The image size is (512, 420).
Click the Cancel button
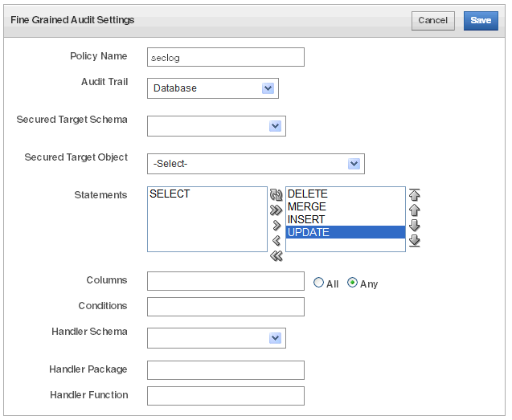click(x=432, y=21)
